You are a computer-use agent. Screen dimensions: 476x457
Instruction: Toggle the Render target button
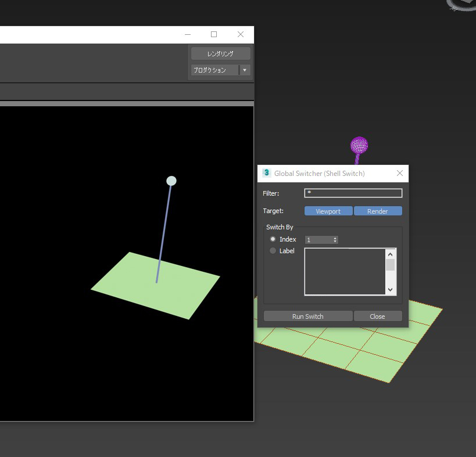pos(377,211)
